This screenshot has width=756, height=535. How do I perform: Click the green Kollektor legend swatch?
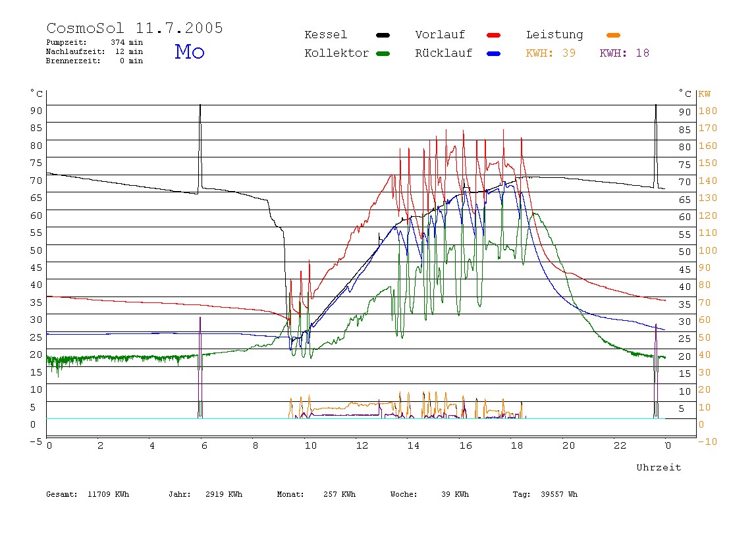383,53
